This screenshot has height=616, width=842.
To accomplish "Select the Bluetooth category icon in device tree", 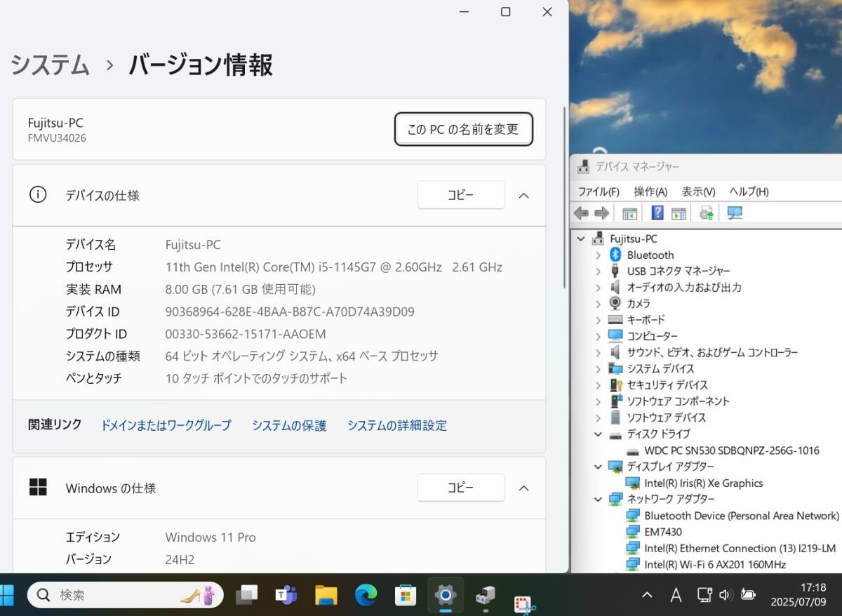I will point(615,255).
